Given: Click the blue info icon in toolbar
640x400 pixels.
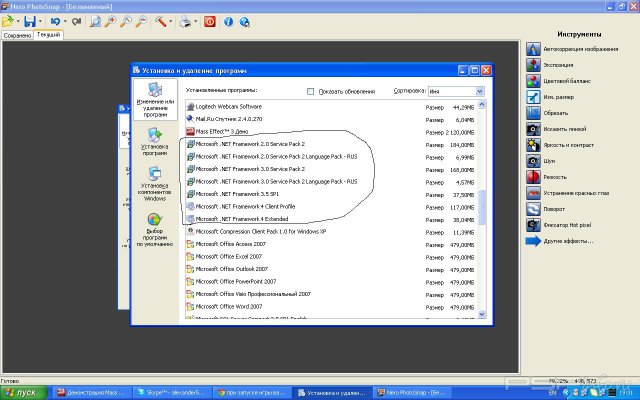Looking at the screenshot, I should click(x=229, y=20).
